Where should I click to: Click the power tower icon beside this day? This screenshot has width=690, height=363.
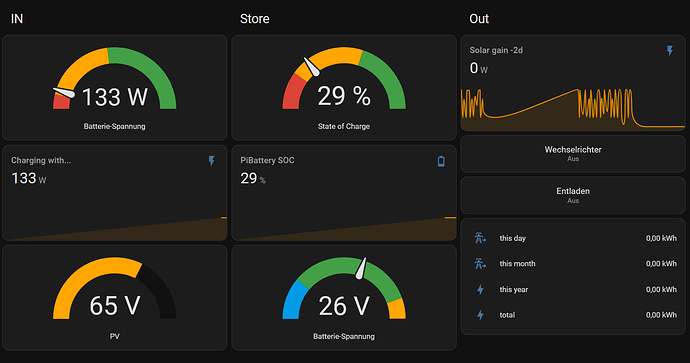tap(480, 238)
